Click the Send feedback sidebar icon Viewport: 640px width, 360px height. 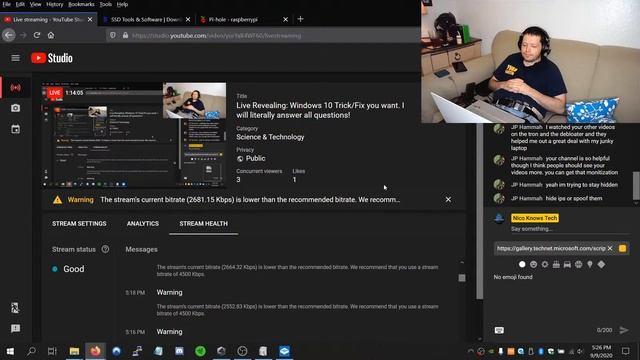pyautogui.click(x=16, y=329)
